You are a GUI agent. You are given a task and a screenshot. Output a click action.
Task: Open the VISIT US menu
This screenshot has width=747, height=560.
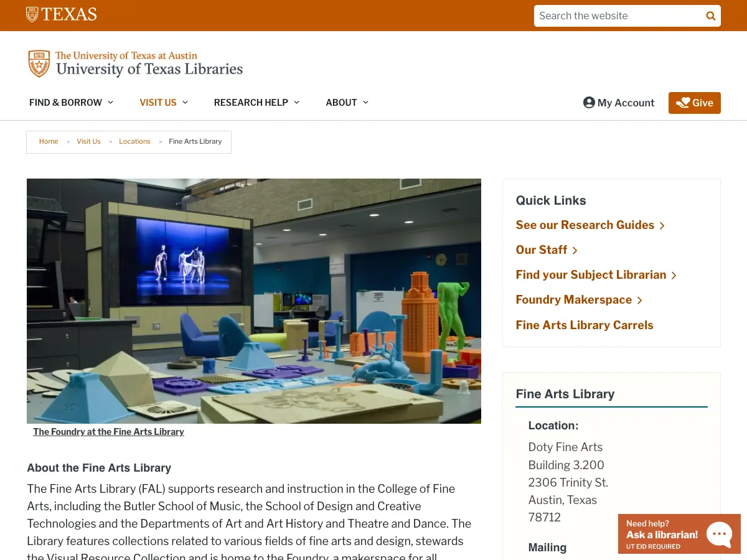[158, 103]
